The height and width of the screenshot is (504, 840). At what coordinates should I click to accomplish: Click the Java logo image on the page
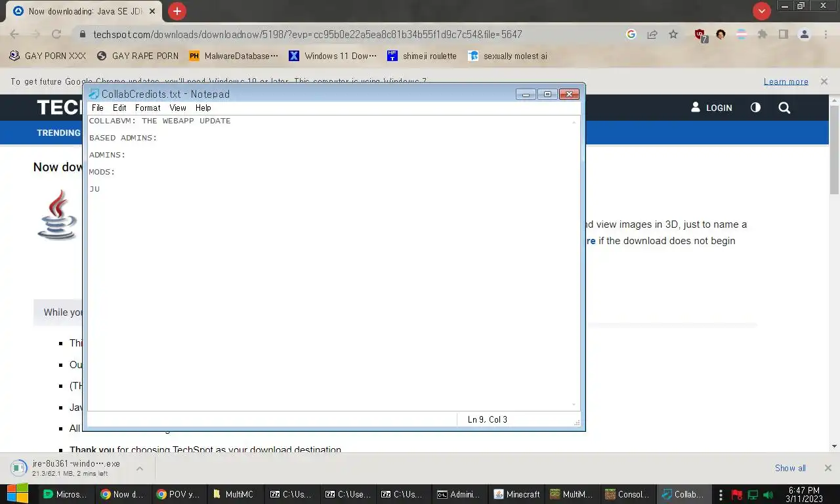57,215
